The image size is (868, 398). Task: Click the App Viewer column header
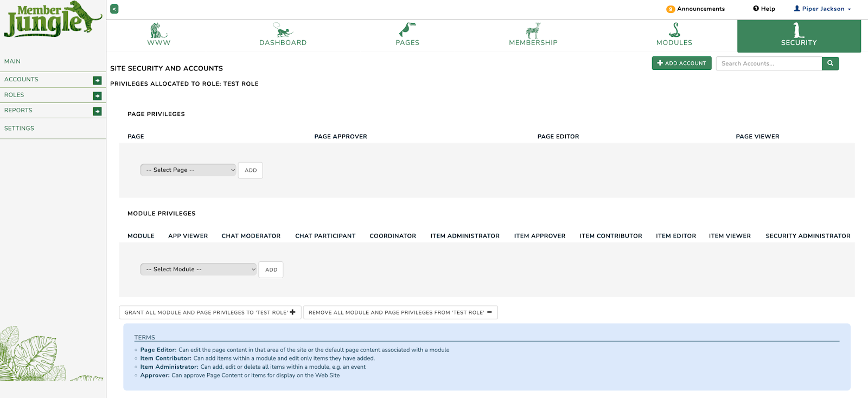tap(188, 236)
